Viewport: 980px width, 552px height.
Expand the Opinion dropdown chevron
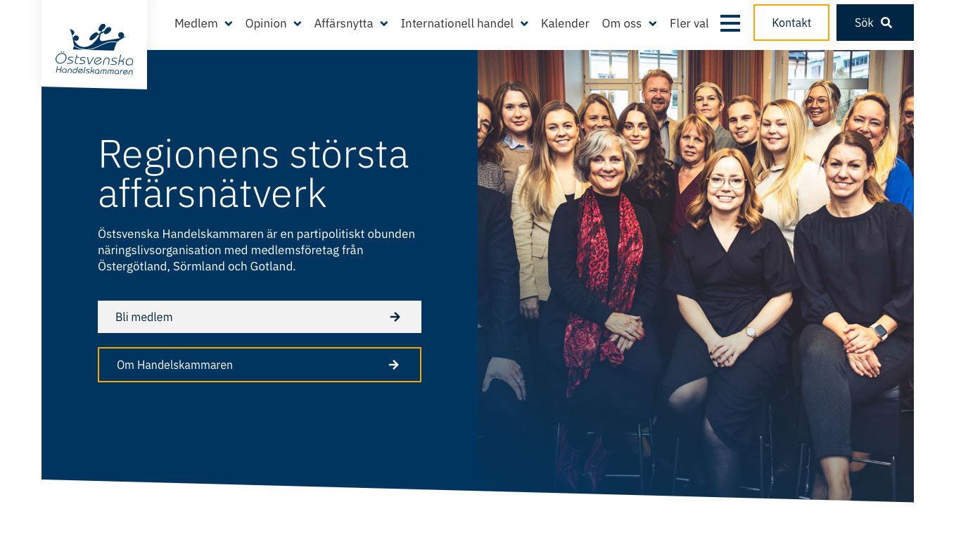(298, 24)
